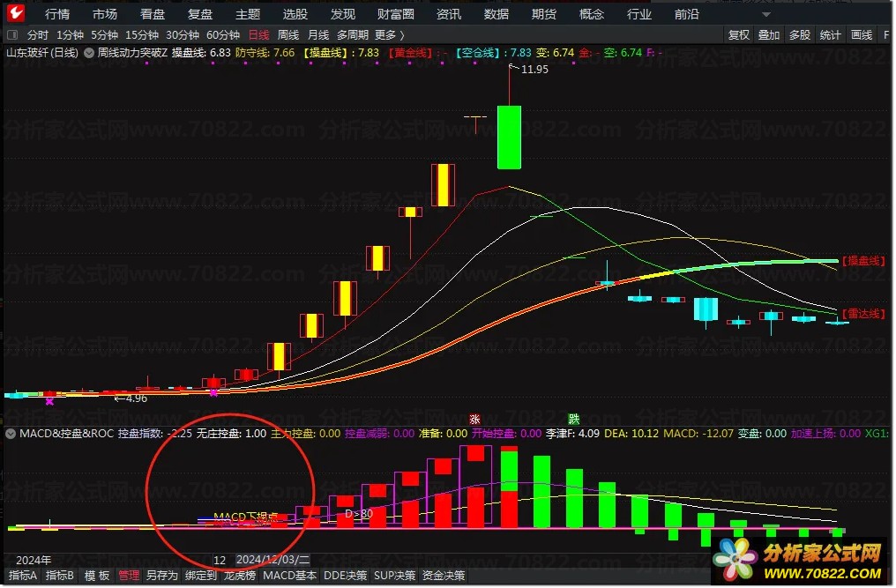Click the 复权 toolbar button
The image size is (896, 588).
click(738, 35)
